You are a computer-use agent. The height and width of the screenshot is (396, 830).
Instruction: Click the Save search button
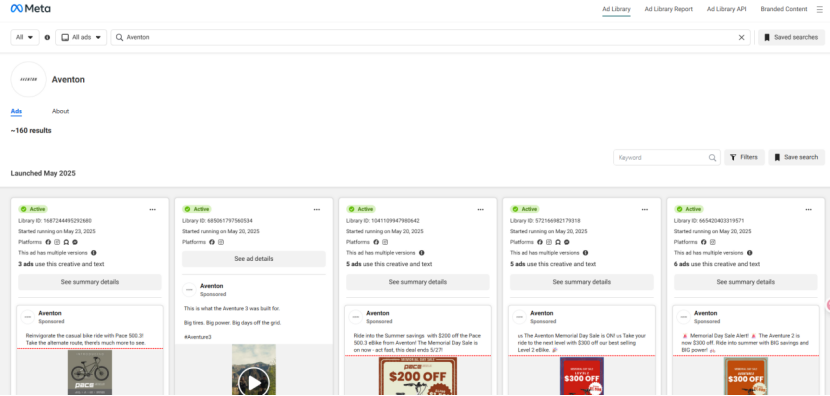pyautogui.click(x=796, y=157)
